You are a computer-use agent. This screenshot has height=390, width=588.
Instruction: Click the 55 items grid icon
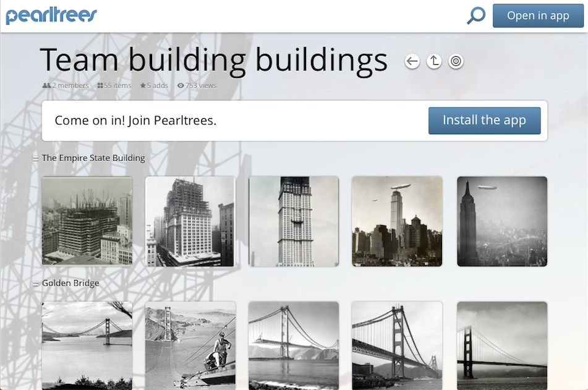[x=100, y=85]
